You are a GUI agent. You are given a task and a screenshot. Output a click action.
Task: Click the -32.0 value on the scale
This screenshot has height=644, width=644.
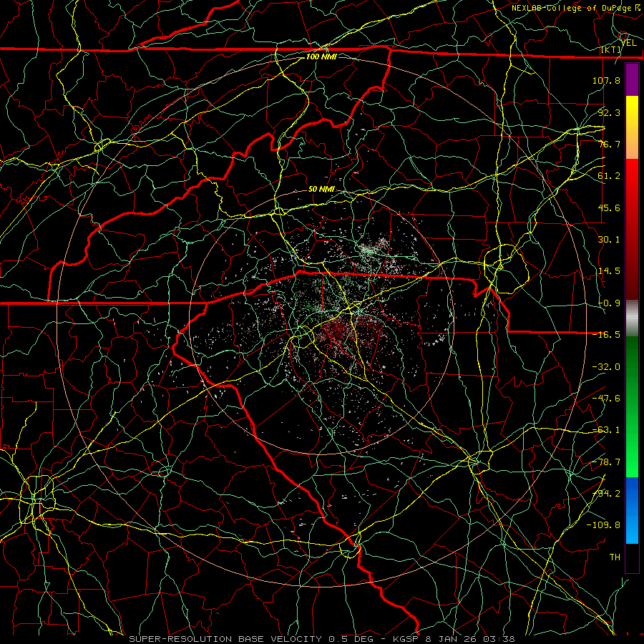[606, 367]
